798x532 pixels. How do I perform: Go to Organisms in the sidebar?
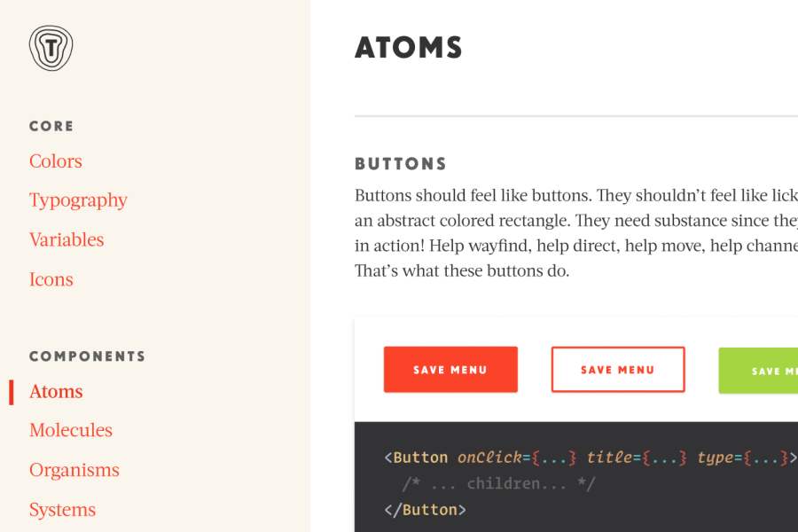pyautogui.click(x=74, y=470)
